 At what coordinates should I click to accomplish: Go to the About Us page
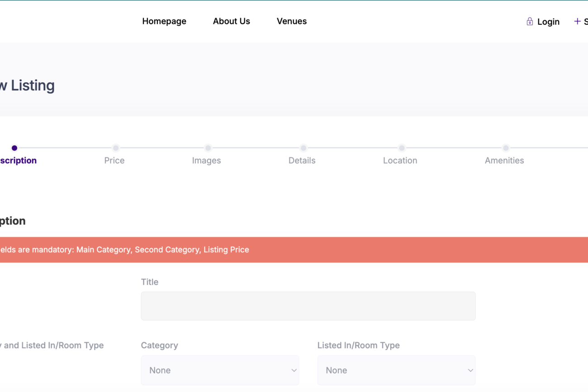[x=232, y=21]
